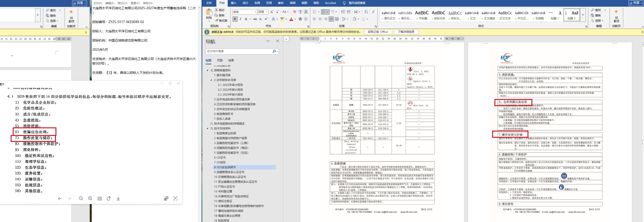Open the font name dropdown showing 宋体
The height and width of the screenshot is (222, 644).
pos(255,12)
